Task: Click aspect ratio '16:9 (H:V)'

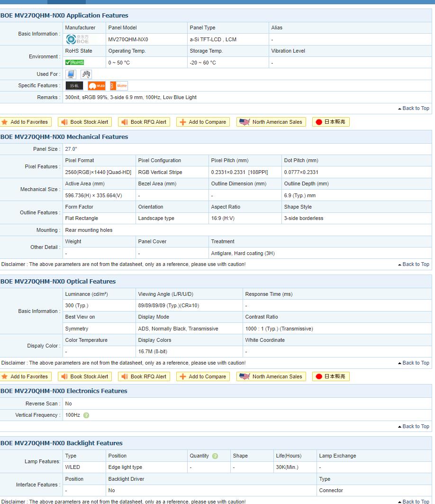Action: coord(223,218)
